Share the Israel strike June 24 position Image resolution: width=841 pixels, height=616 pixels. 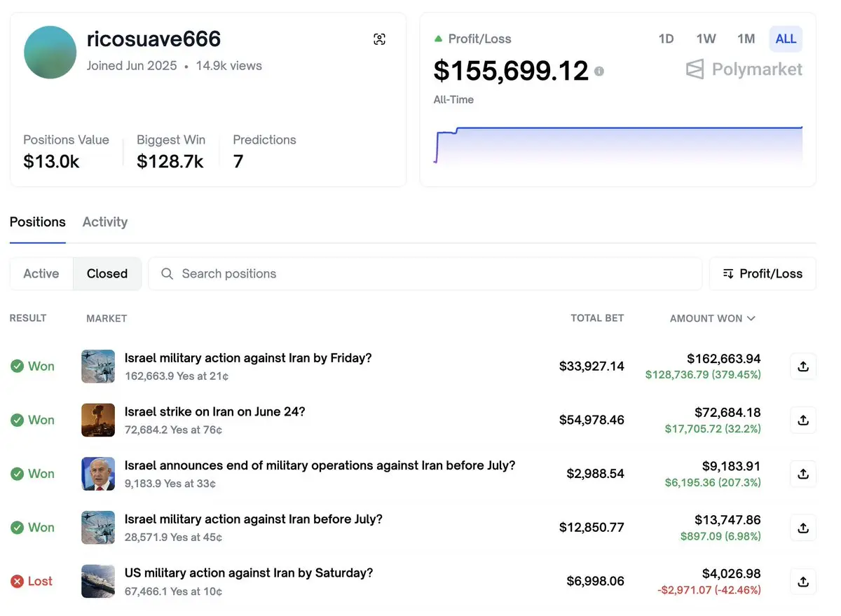pos(803,420)
